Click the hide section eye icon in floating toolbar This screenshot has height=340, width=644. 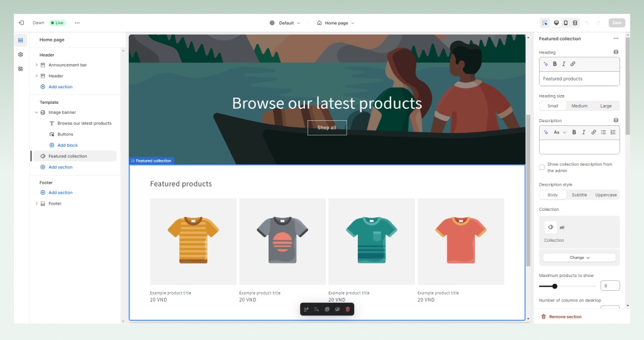coord(337,309)
